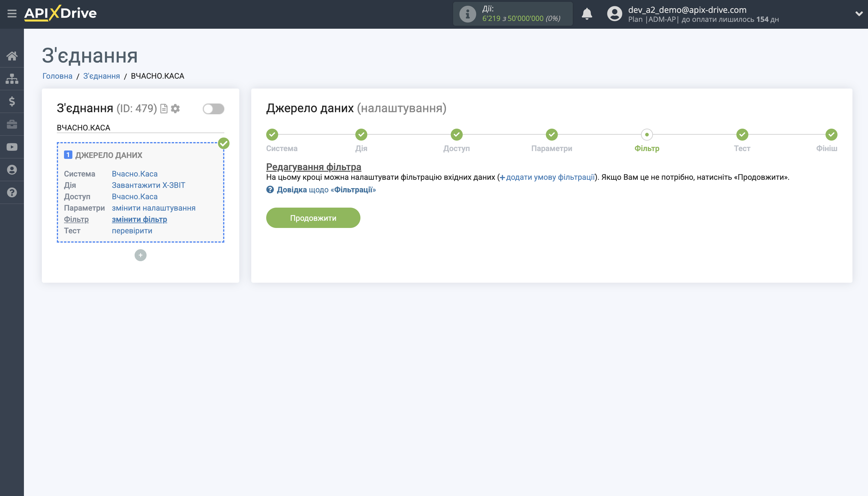Edit connection name field ВЧАСНО.КАСА

[x=140, y=128]
